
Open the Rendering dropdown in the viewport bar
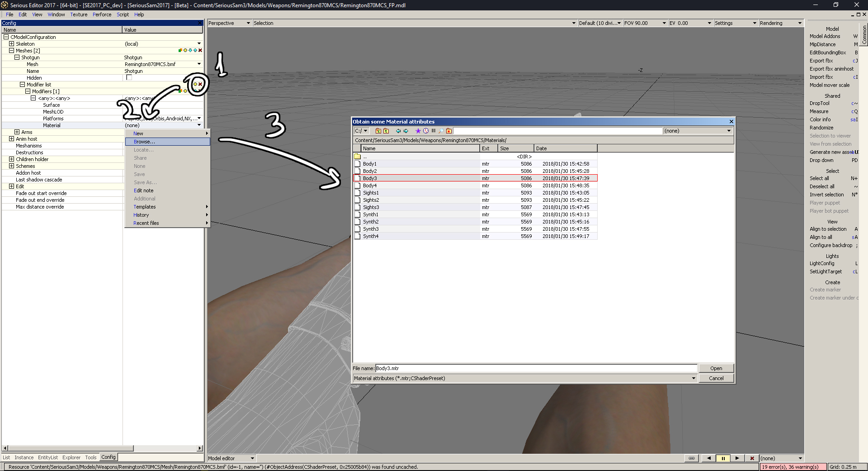(x=781, y=23)
